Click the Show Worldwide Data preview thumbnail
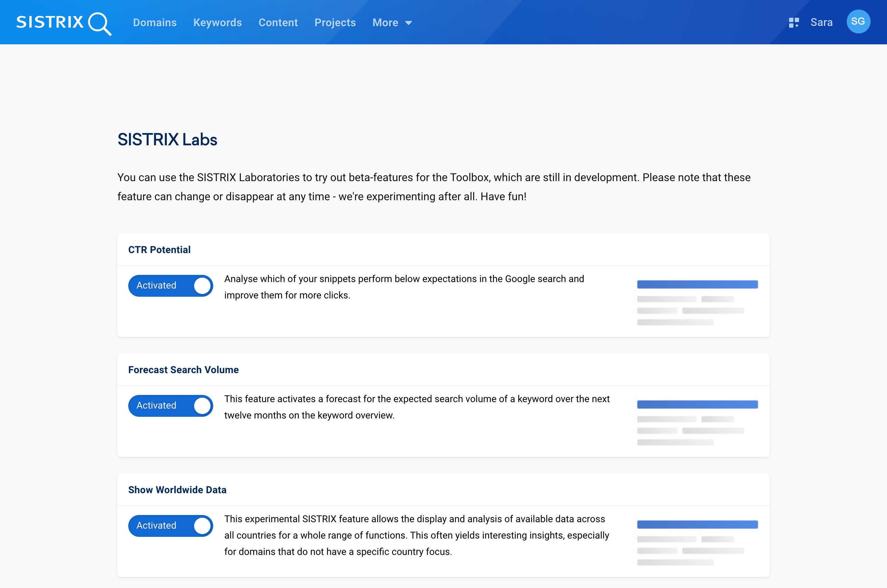Screen dimensions: 887x588 tap(697, 542)
